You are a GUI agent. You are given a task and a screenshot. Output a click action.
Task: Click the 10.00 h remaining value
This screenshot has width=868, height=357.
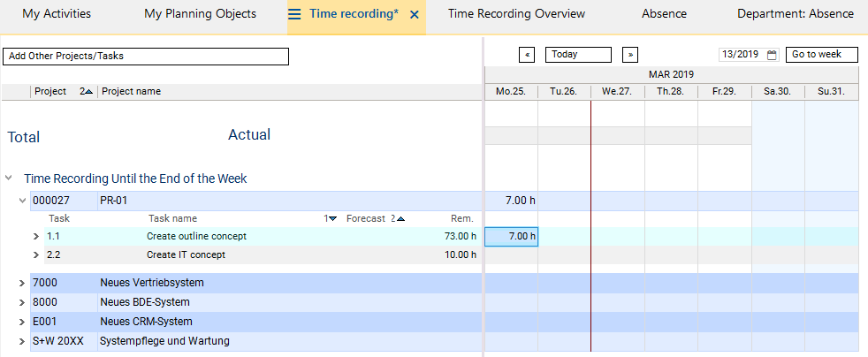[460, 255]
